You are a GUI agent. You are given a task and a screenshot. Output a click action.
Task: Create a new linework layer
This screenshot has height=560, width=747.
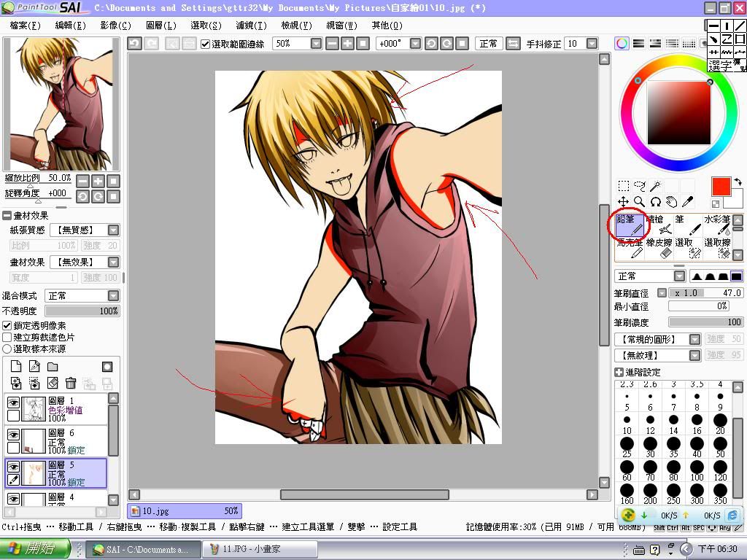click(34, 366)
